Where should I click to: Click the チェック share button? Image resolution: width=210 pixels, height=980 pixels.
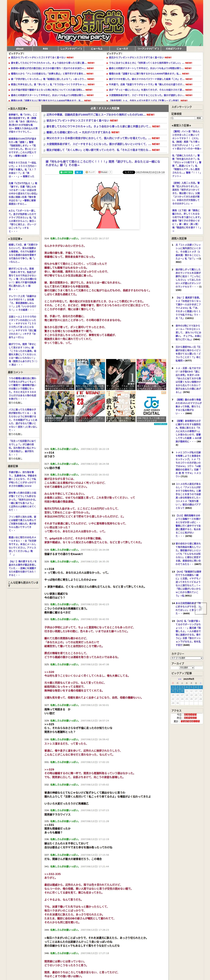(x=90, y=172)
